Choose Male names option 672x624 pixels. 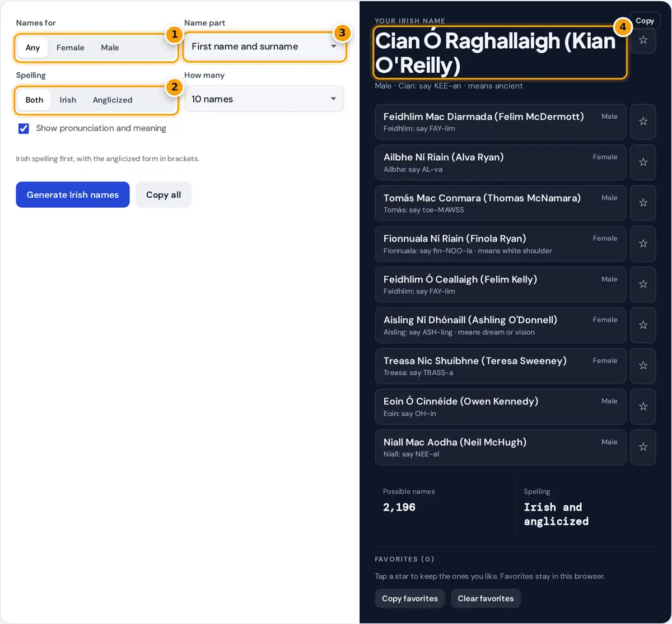coord(110,48)
